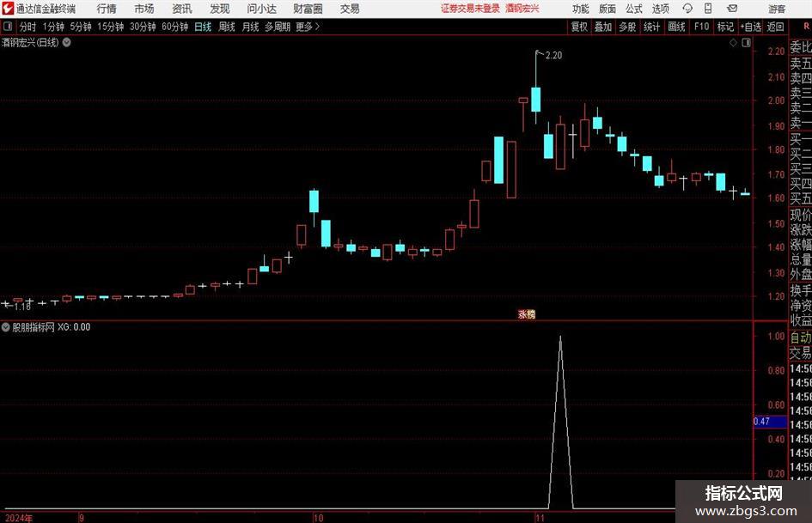
Task: Open the mail envelope icon
Action: pyautogui.click(x=732, y=9)
